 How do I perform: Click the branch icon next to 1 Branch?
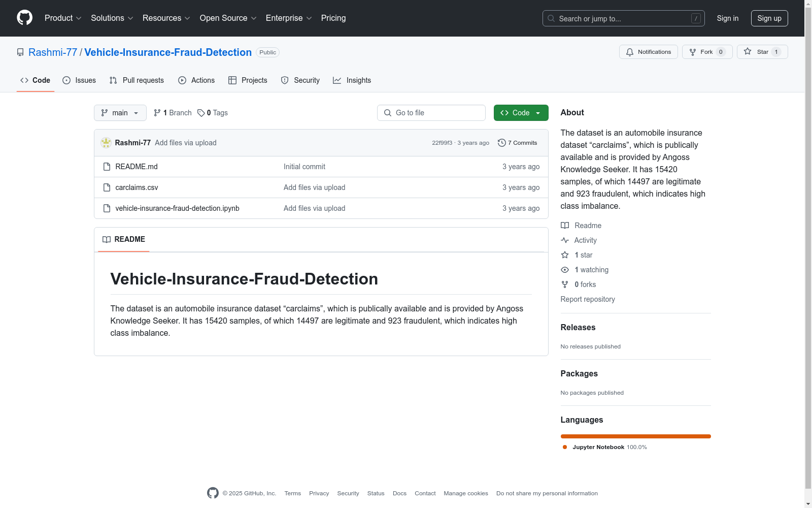(x=157, y=113)
